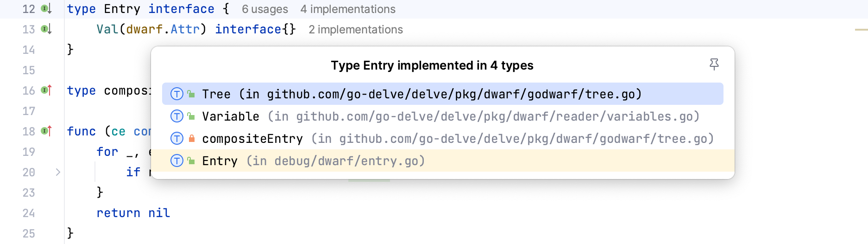Click the implemented-interface gutter icon on line 12
Viewport: 868px width, 244px height.
pyautogui.click(x=46, y=9)
